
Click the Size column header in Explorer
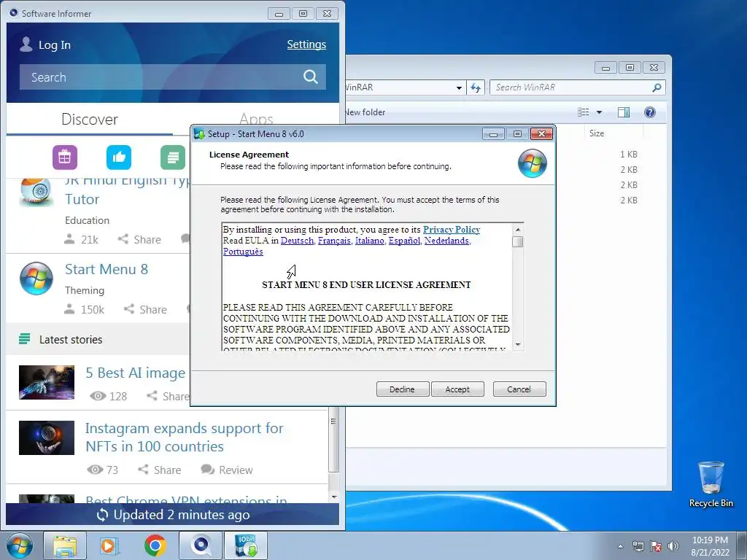597,133
